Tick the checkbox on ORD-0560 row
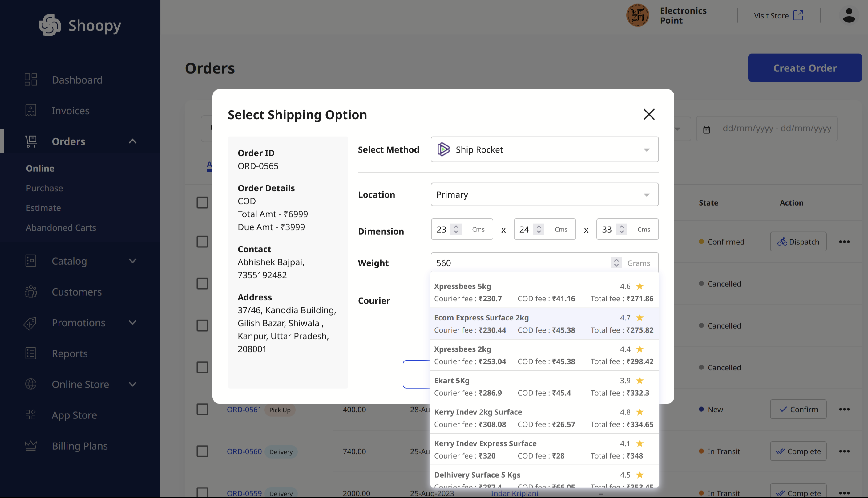Screen dimensions: 868x498 (203, 451)
